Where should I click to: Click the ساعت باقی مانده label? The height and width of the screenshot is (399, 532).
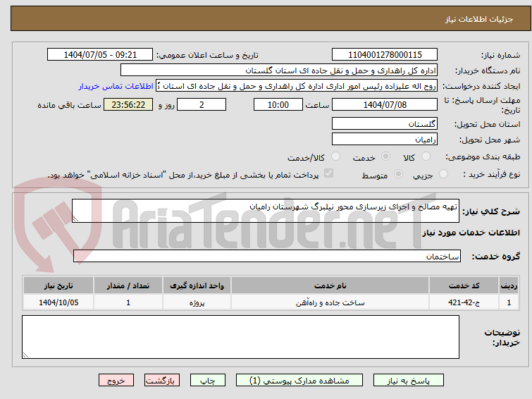(69, 105)
